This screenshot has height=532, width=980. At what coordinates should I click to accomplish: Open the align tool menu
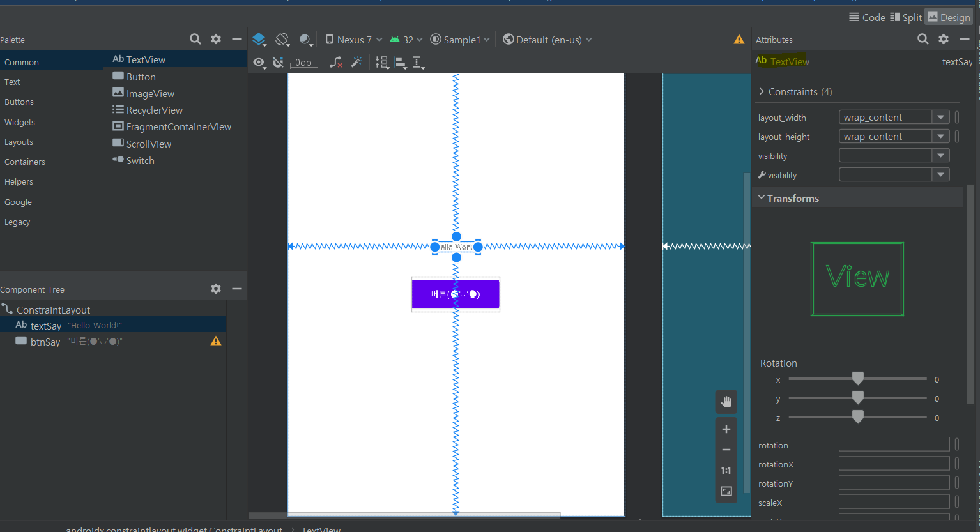(x=401, y=62)
